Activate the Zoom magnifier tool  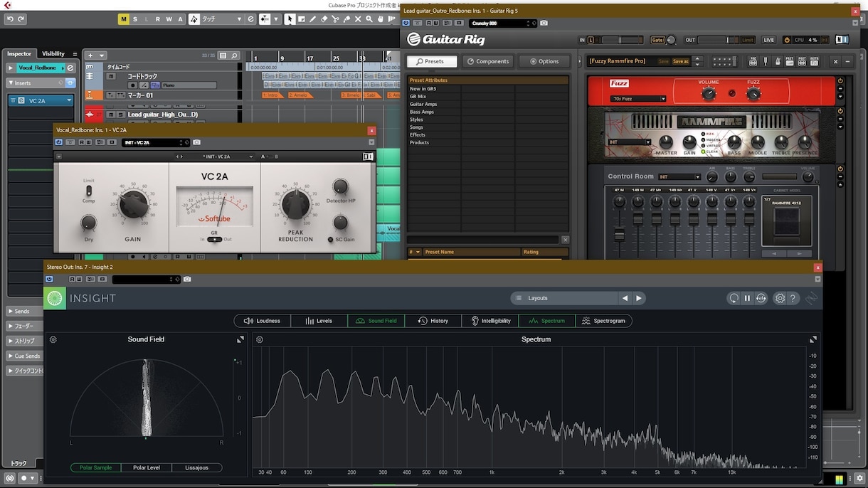coord(369,19)
